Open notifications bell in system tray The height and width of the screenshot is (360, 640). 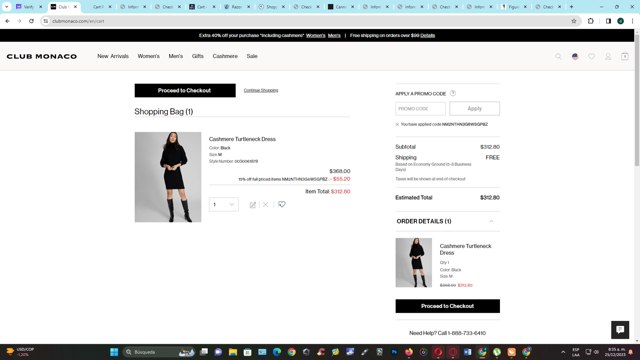pos(631,352)
